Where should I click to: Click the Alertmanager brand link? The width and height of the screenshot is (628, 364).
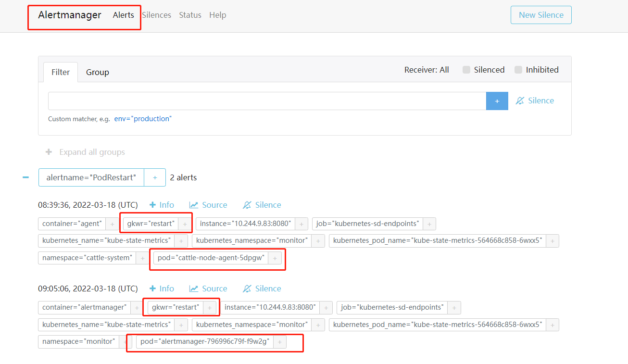tap(70, 15)
